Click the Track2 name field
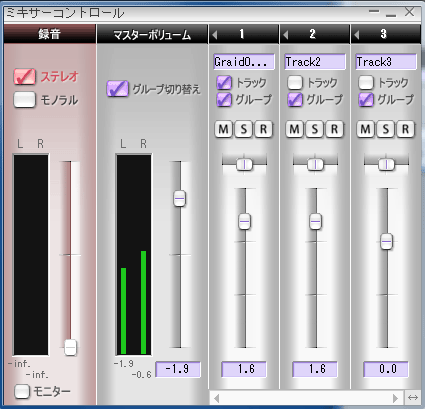Image resolution: width=425 pixels, height=409 pixels. pos(315,62)
